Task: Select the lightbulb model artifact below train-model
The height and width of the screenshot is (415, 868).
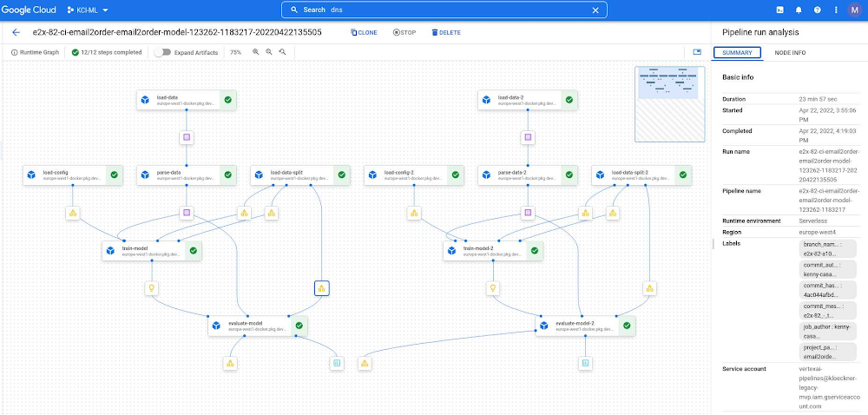Action: click(151, 288)
